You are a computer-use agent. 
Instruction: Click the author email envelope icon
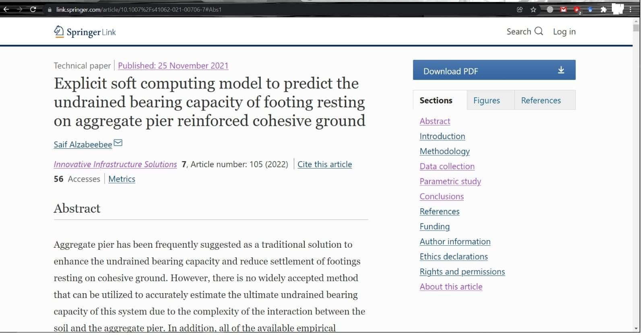tap(118, 143)
